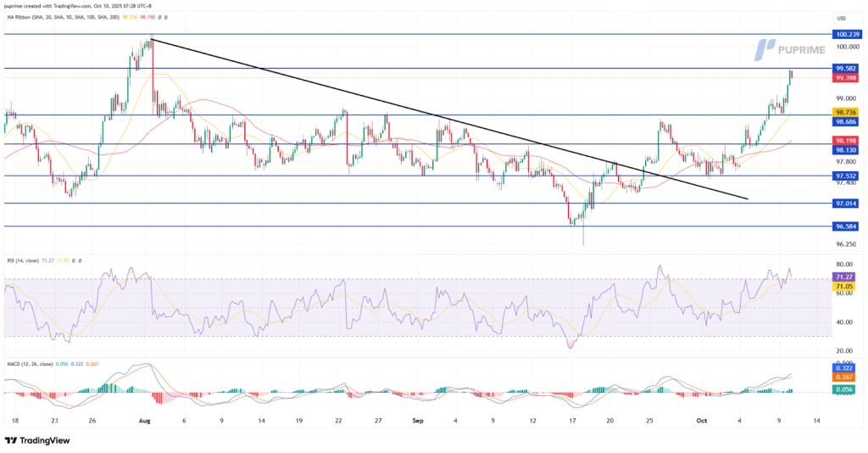The width and height of the screenshot is (868, 453).
Task: Click the yellow 98.736 moving average tag
Action: click(847, 111)
